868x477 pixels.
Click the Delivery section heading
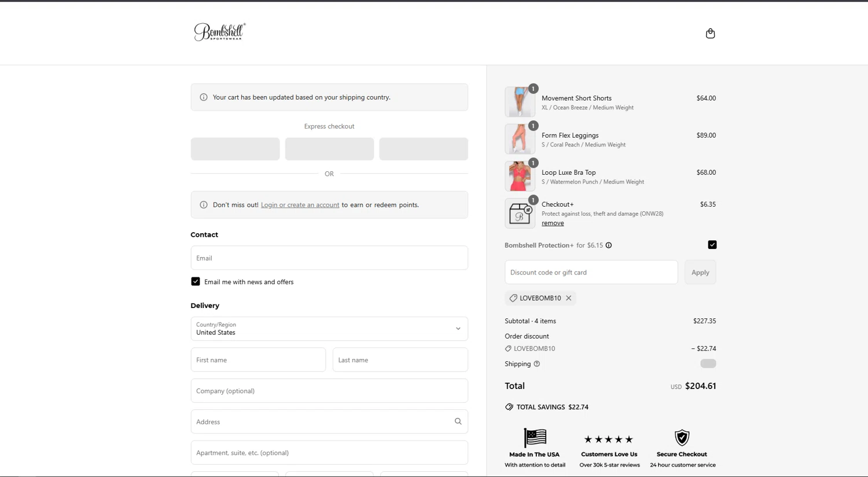click(x=205, y=306)
